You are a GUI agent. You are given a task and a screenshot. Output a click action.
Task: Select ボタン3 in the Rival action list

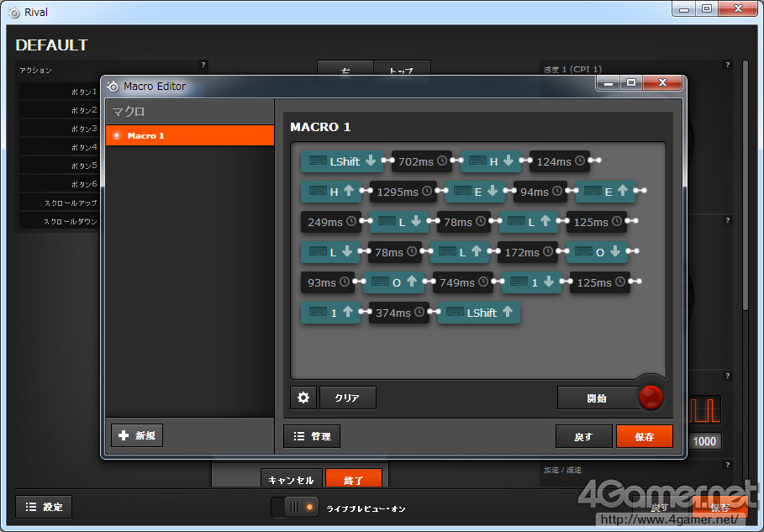tap(60, 129)
